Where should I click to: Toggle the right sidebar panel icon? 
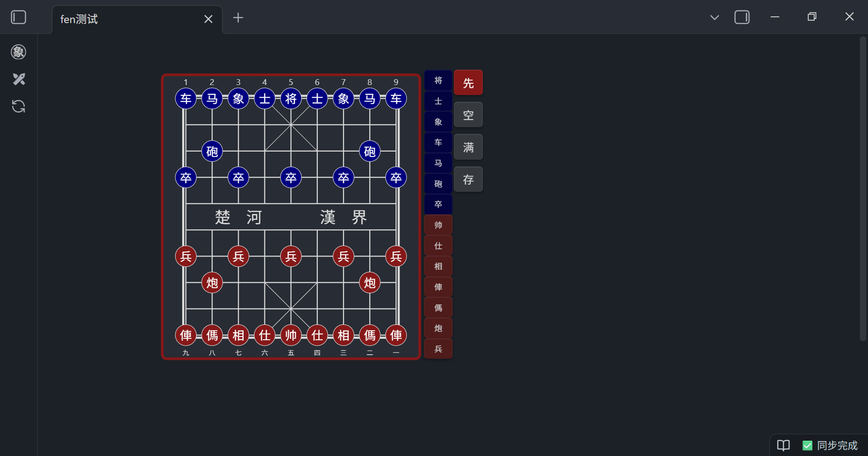click(742, 17)
